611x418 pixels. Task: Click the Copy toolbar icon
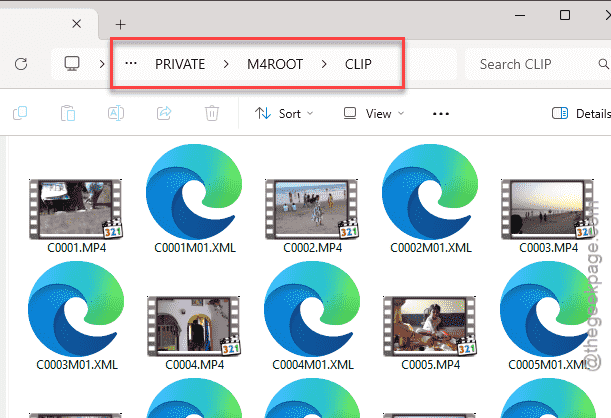pyautogui.click(x=20, y=113)
